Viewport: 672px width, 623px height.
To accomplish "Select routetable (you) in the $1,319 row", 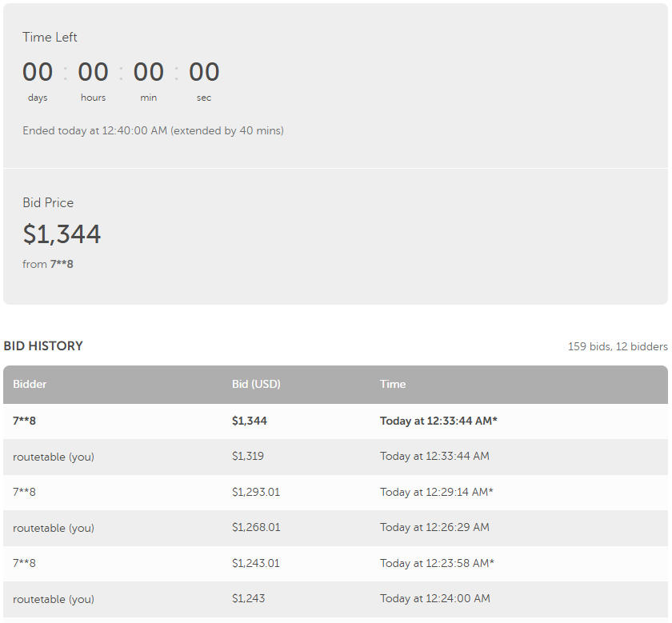I will click(x=54, y=456).
